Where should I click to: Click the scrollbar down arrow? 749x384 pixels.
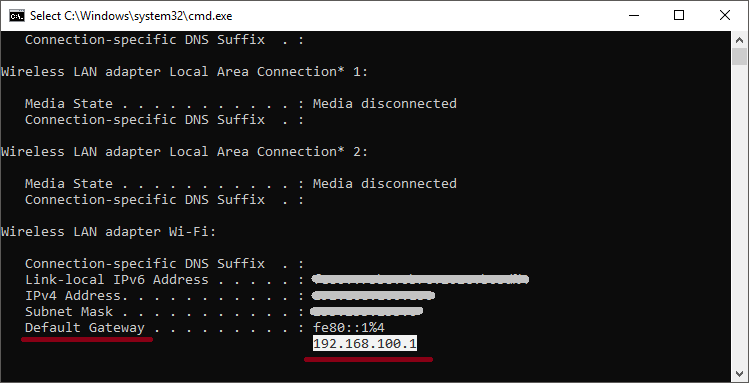tap(739, 374)
